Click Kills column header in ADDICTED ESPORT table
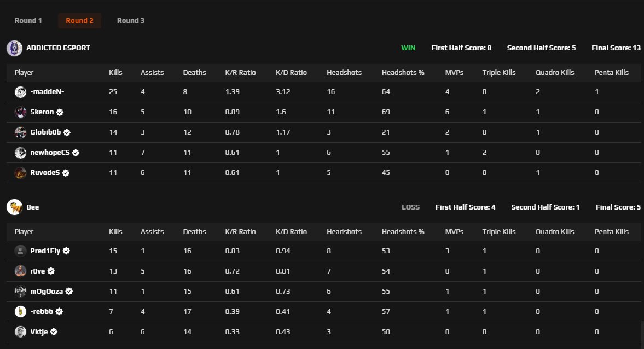This screenshot has width=644, height=349. pyautogui.click(x=115, y=73)
